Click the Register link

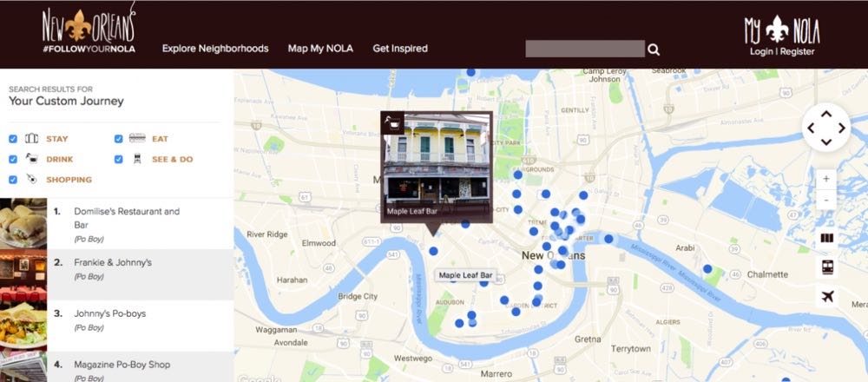tap(797, 51)
